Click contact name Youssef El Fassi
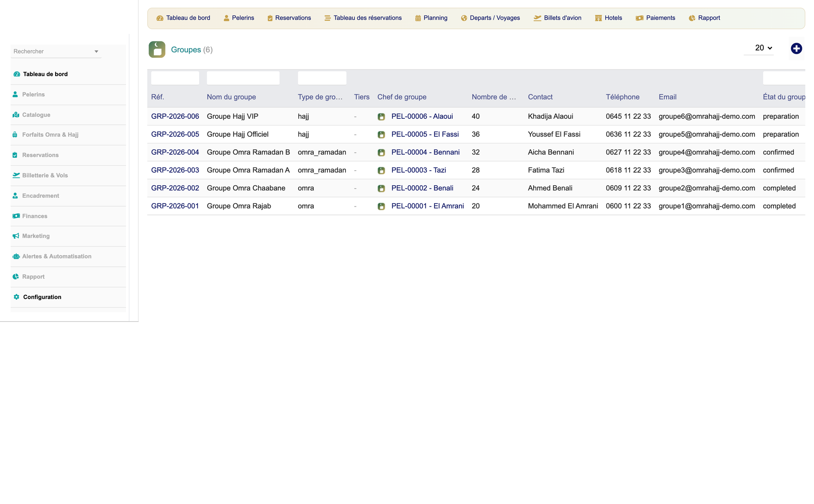 pyautogui.click(x=554, y=134)
